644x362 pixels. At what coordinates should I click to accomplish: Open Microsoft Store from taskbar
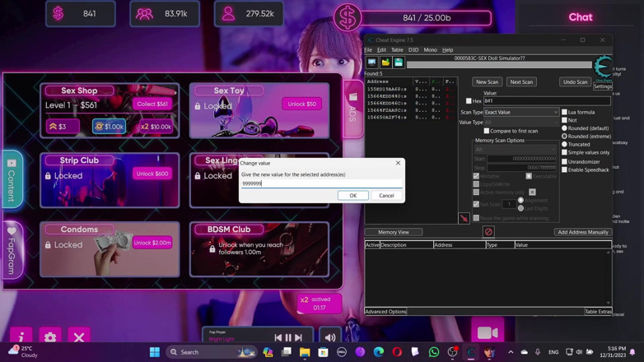[x=323, y=352]
